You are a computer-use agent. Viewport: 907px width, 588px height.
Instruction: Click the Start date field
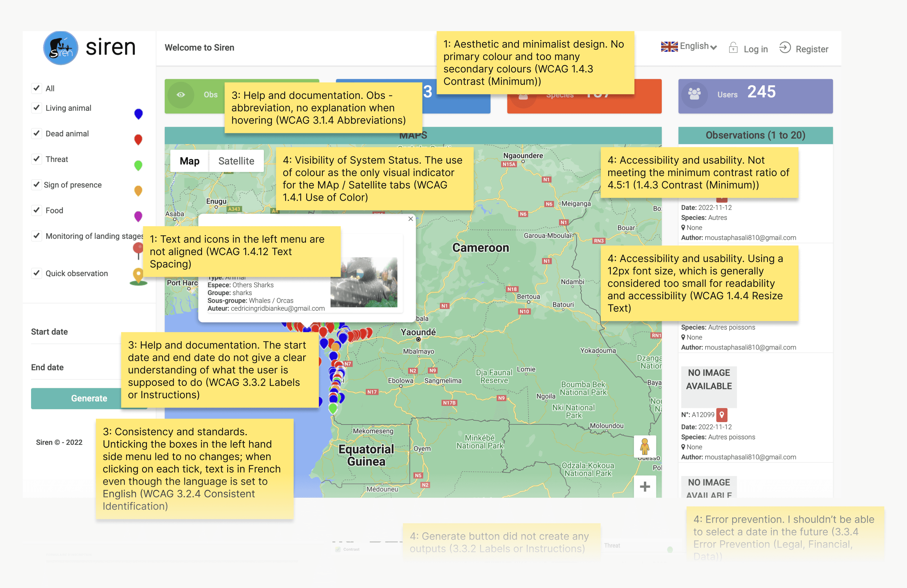tap(88, 333)
